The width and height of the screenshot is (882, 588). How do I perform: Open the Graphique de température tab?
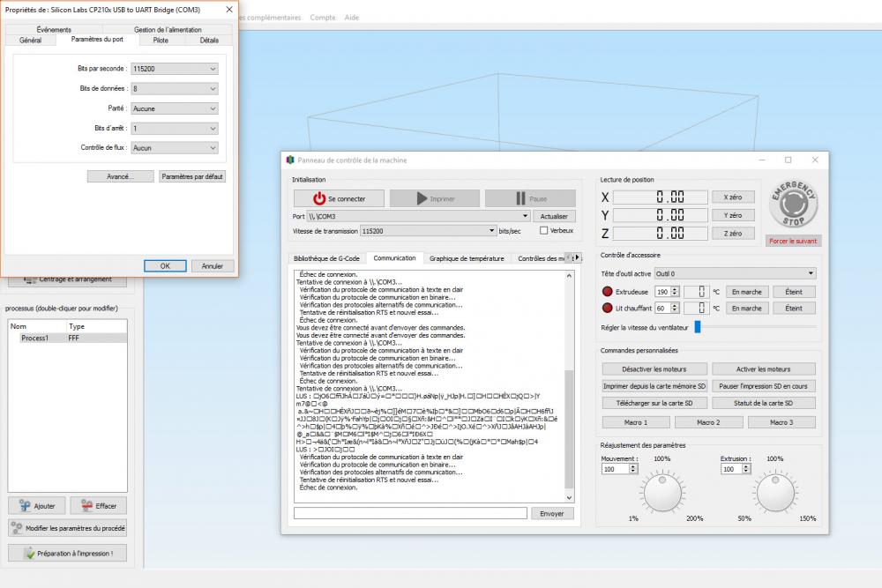tap(467, 258)
